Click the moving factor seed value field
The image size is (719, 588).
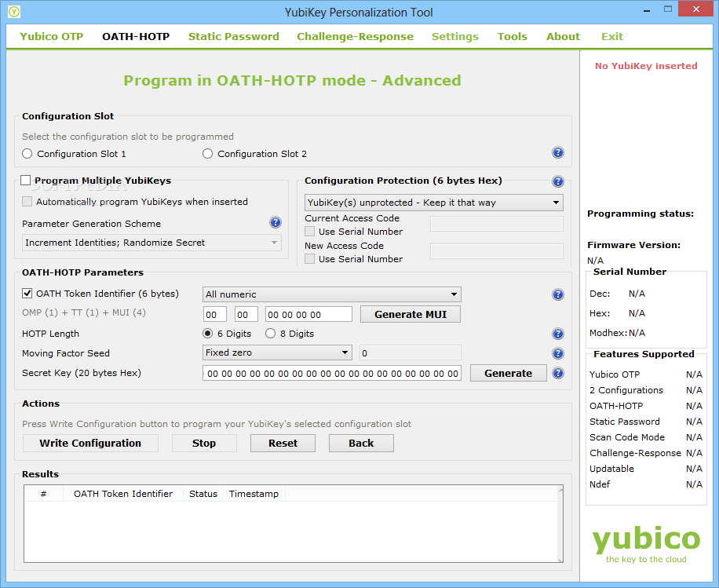pos(410,352)
